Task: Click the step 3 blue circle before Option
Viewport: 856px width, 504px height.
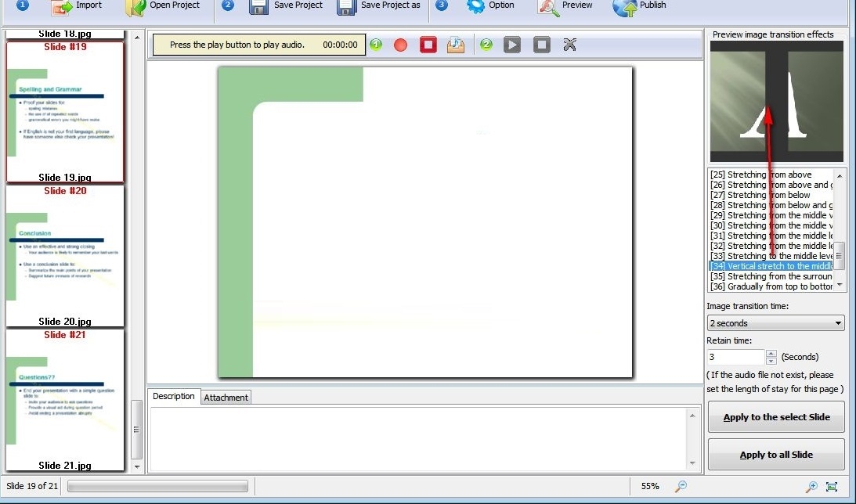Action: tap(442, 5)
